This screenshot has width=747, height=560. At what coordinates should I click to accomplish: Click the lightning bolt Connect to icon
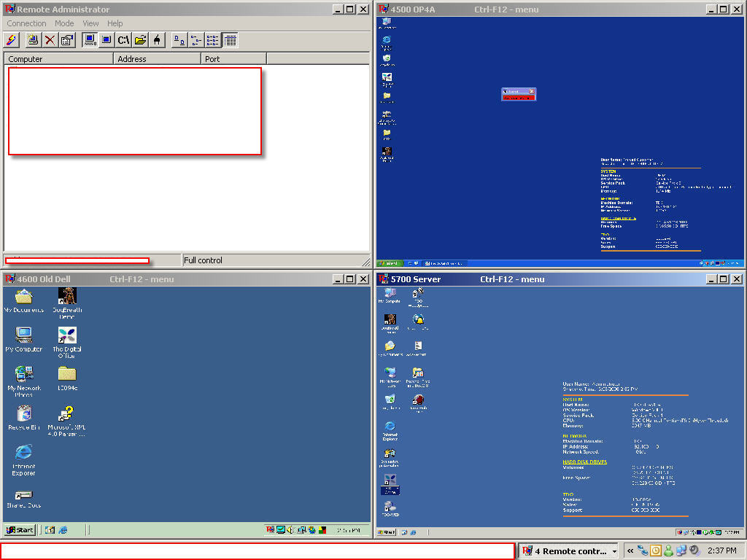(12, 40)
